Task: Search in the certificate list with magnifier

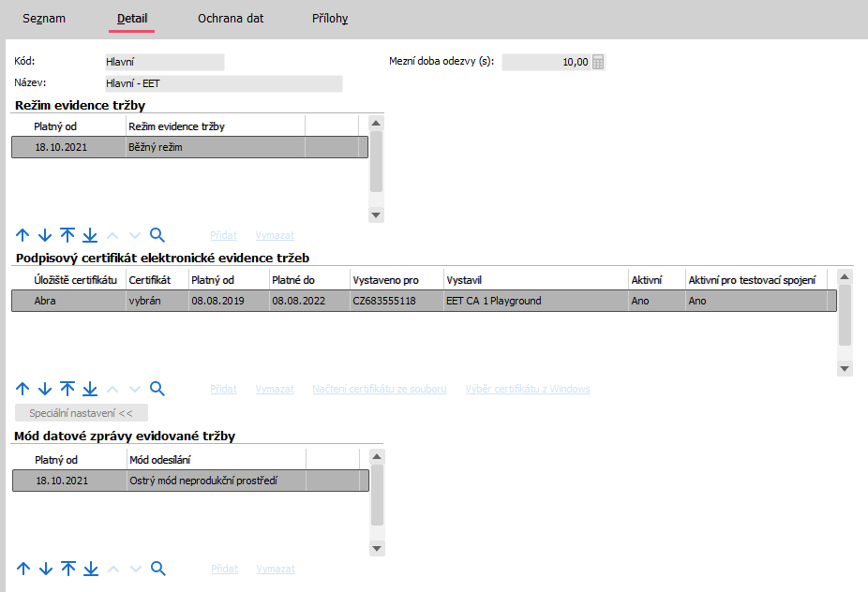Action: (x=157, y=389)
